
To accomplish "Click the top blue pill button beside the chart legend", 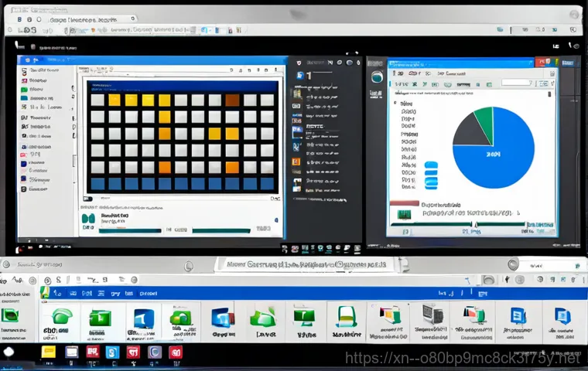I will [x=431, y=165].
